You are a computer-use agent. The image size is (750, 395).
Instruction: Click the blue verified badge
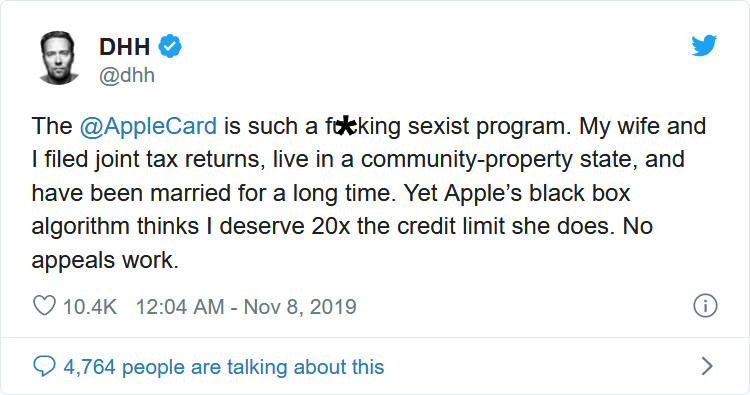click(170, 46)
